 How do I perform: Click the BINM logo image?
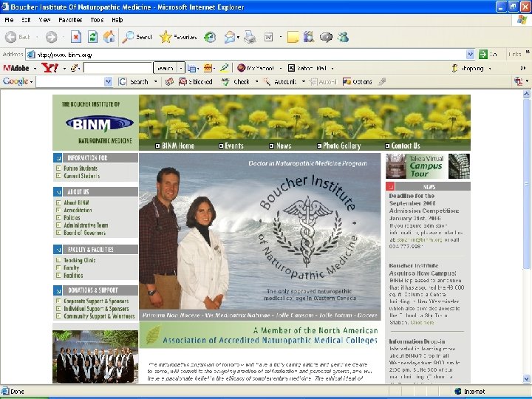pos(100,123)
